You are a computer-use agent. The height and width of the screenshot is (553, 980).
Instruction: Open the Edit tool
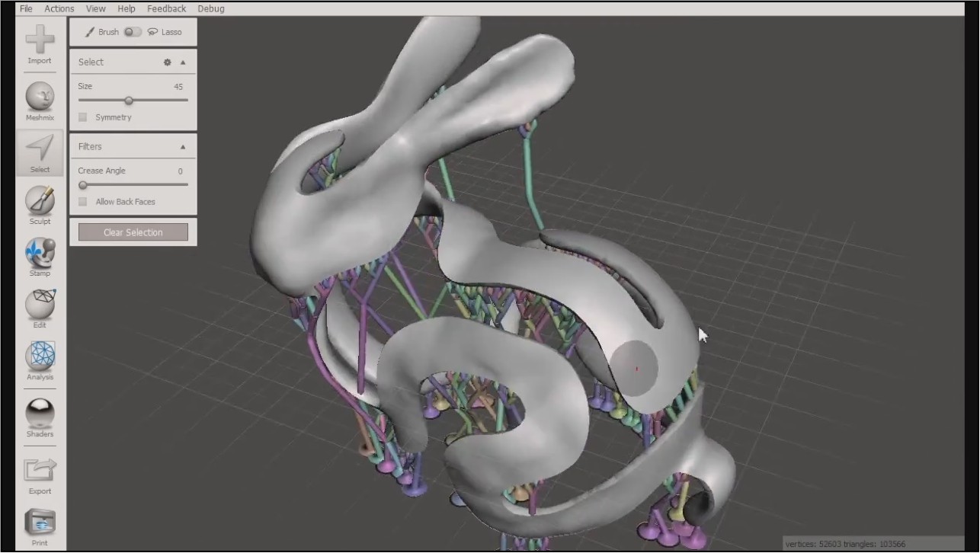point(40,308)
